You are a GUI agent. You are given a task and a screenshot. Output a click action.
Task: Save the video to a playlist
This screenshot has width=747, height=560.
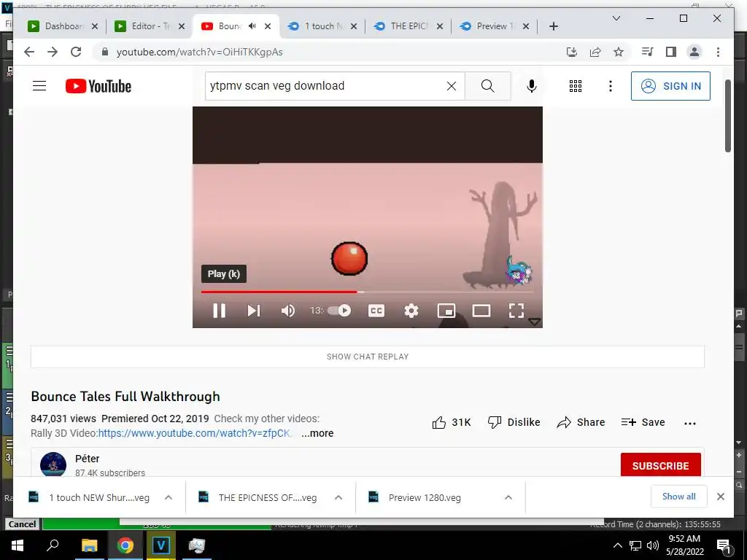[x=643, y=422]
